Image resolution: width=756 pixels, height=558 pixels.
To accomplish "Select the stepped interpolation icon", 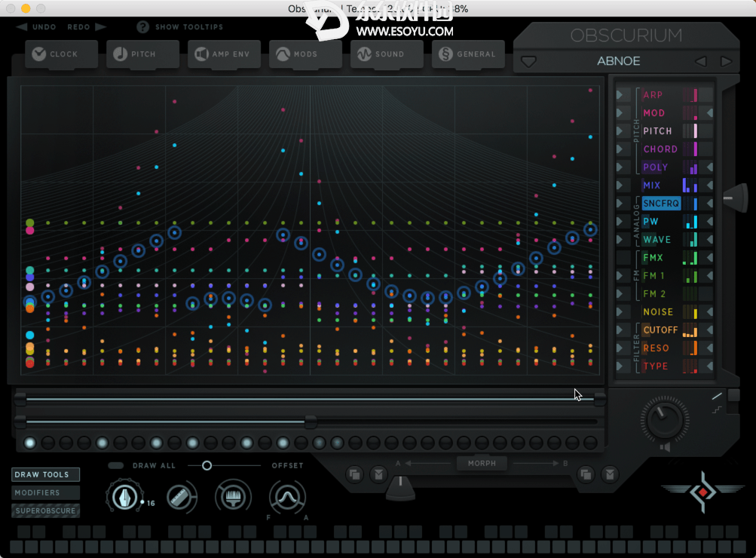I will [717, 410].
